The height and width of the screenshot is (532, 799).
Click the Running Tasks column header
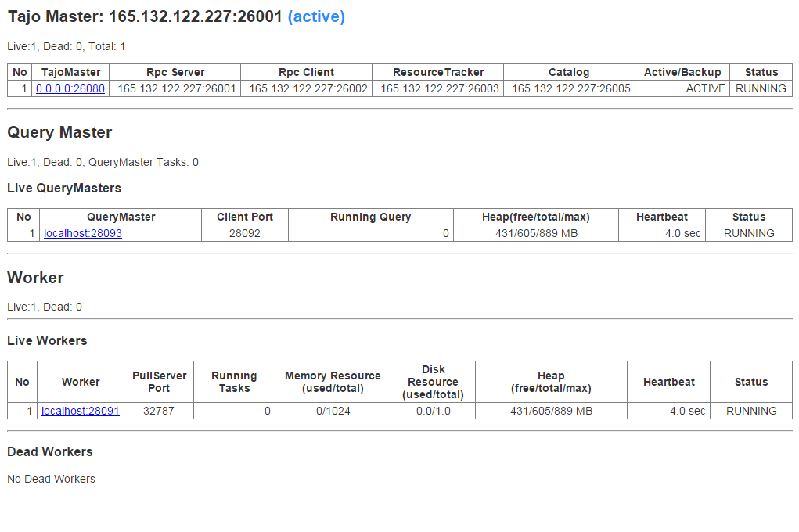pyautogui.click(x=235, y=383)
